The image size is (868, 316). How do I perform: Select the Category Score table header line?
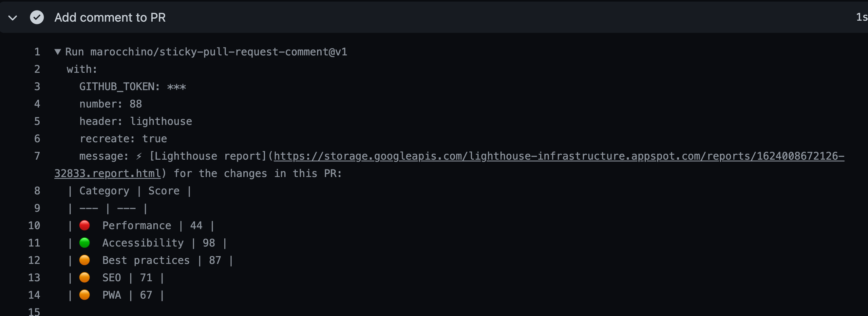click(130, 190)
